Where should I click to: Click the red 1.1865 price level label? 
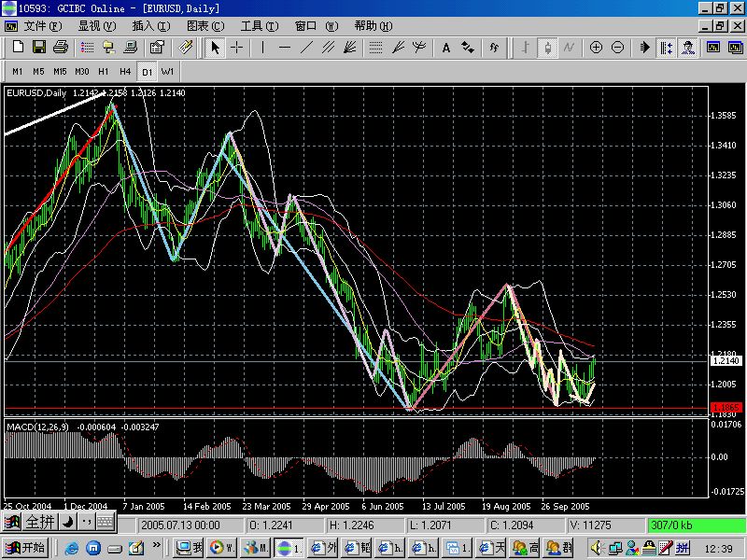click(726, 408)
